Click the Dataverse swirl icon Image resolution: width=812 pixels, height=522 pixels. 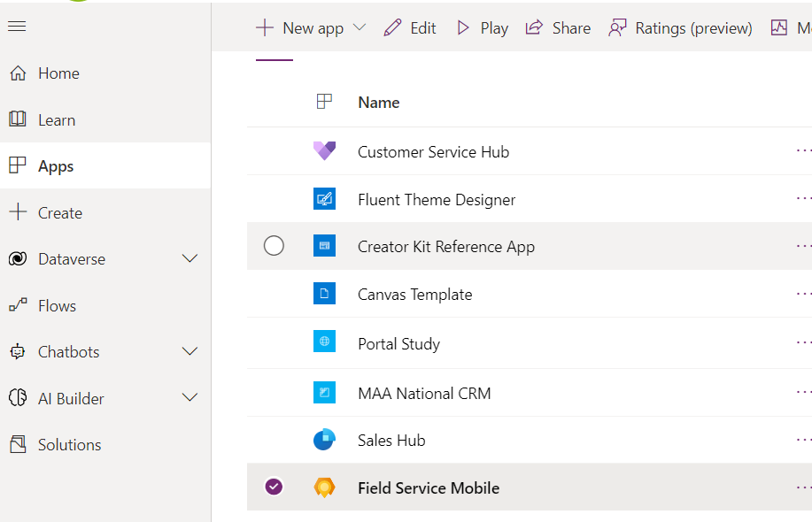[x=18, y=258]
